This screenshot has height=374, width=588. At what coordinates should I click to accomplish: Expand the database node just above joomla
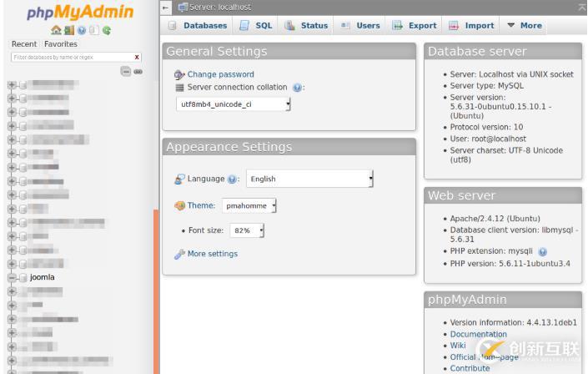pos(12,264)
